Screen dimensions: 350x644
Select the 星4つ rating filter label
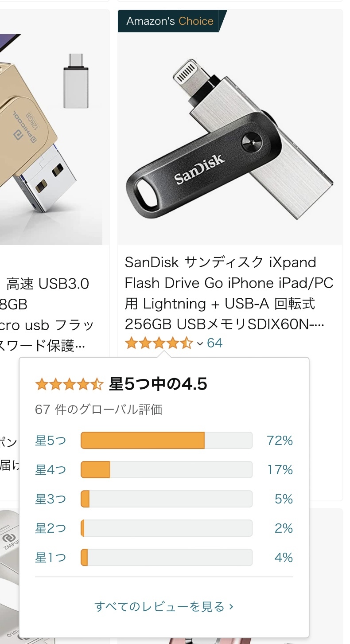coord(51,470)
